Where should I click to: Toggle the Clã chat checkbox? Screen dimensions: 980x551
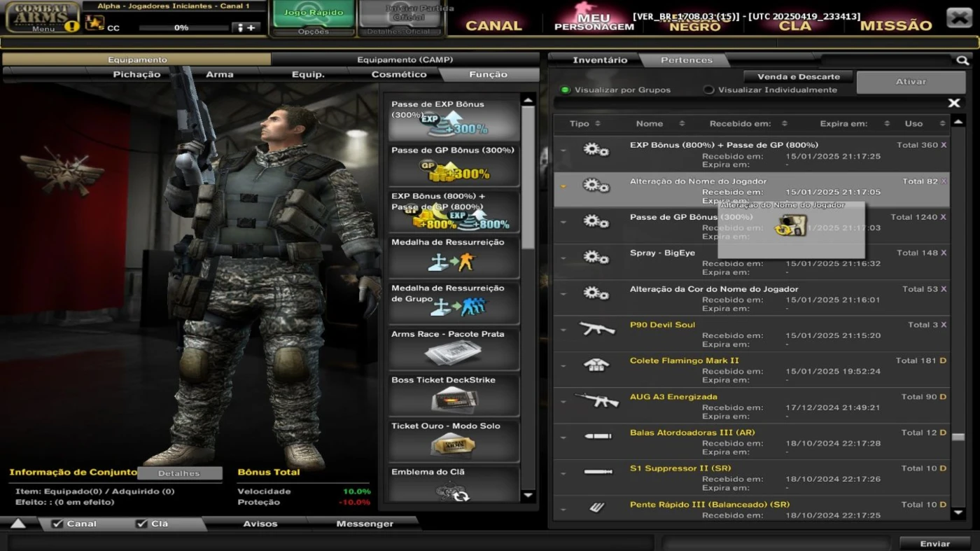click(141, 524)
